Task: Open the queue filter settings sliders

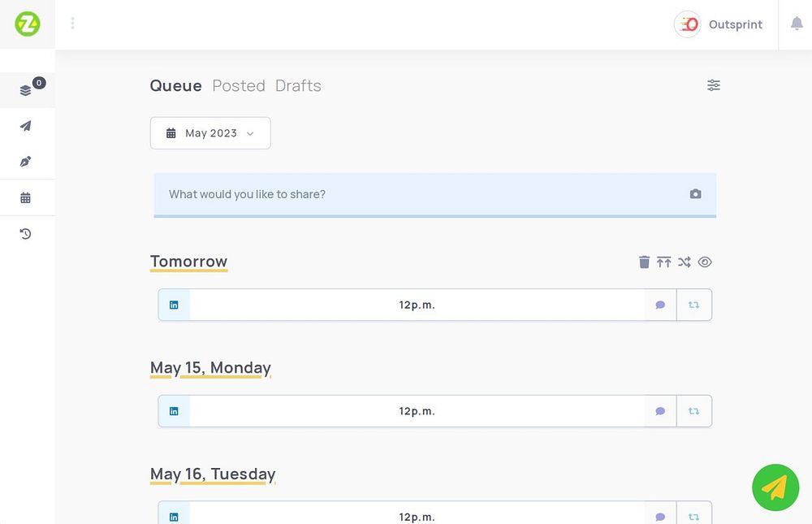Action: click(x=714, y=85)
